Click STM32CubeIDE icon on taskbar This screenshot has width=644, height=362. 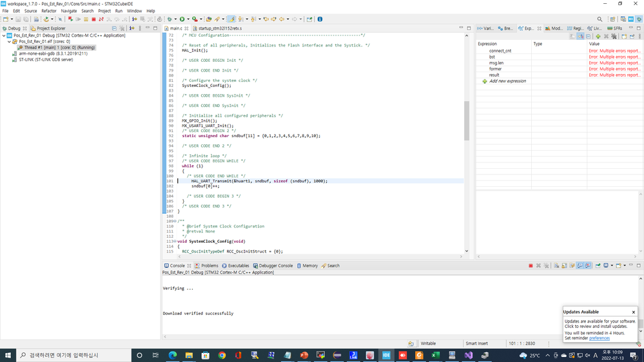click(386, 355)
